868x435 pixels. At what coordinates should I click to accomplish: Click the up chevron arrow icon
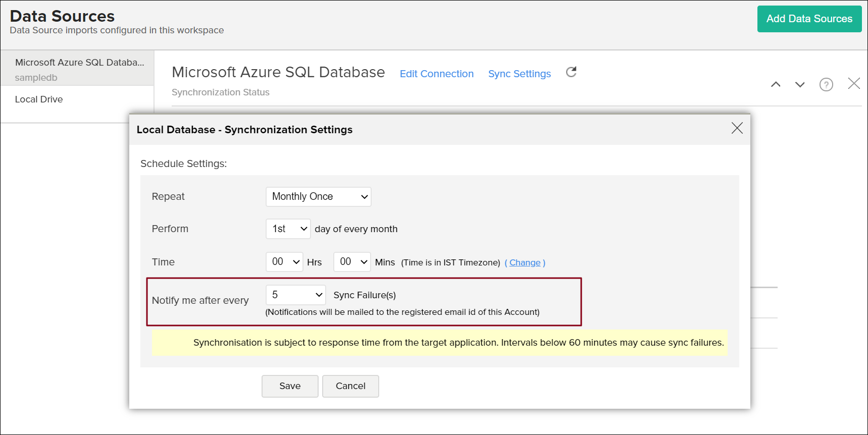(x=776, y=84)
